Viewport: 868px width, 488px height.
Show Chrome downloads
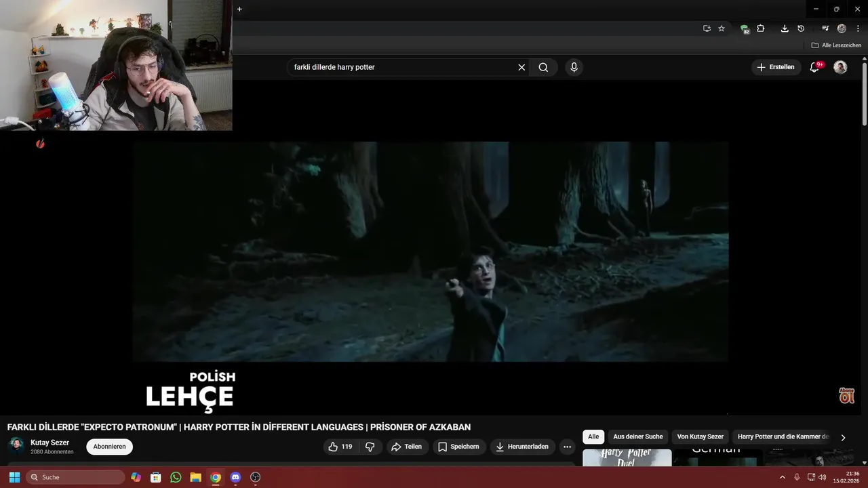(x=785, y=28)
